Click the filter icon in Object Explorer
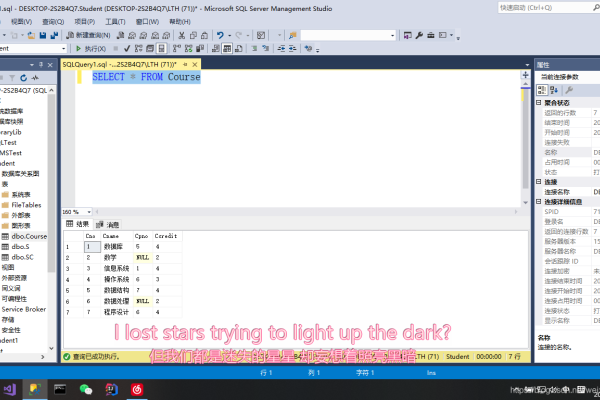The image size is (600, 400). pos(13,76)
